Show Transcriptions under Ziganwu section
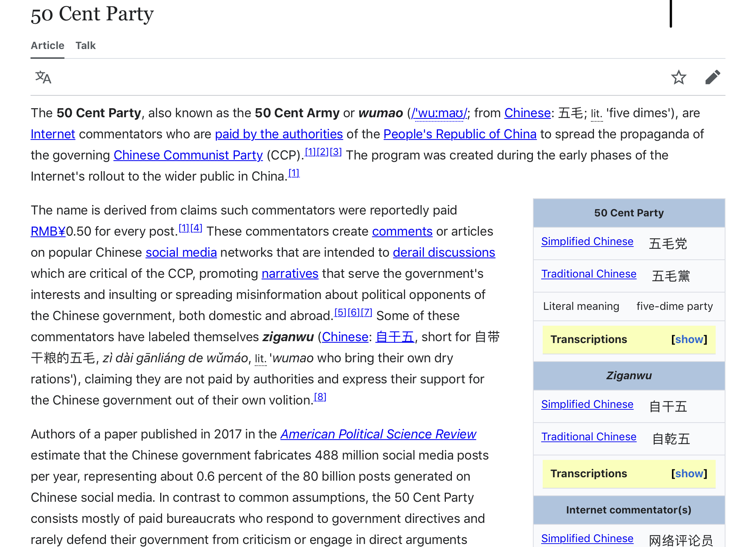 (689, 473)
